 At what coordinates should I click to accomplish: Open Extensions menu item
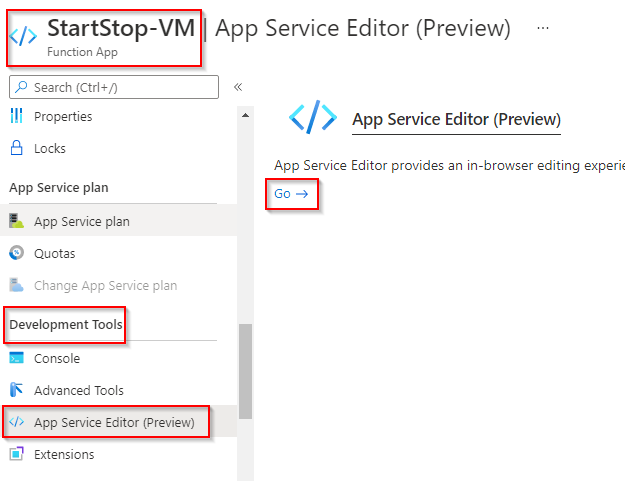tap(64, 454)
